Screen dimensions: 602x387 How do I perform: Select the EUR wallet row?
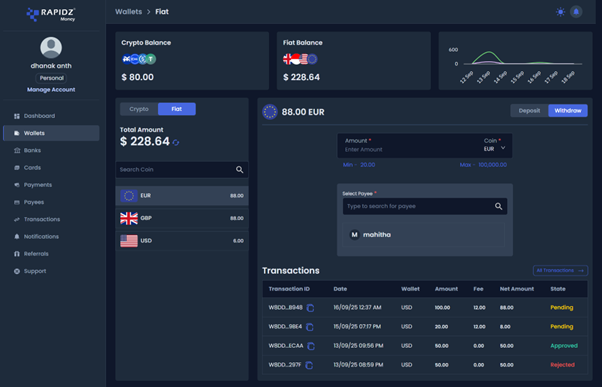point(182,196)
